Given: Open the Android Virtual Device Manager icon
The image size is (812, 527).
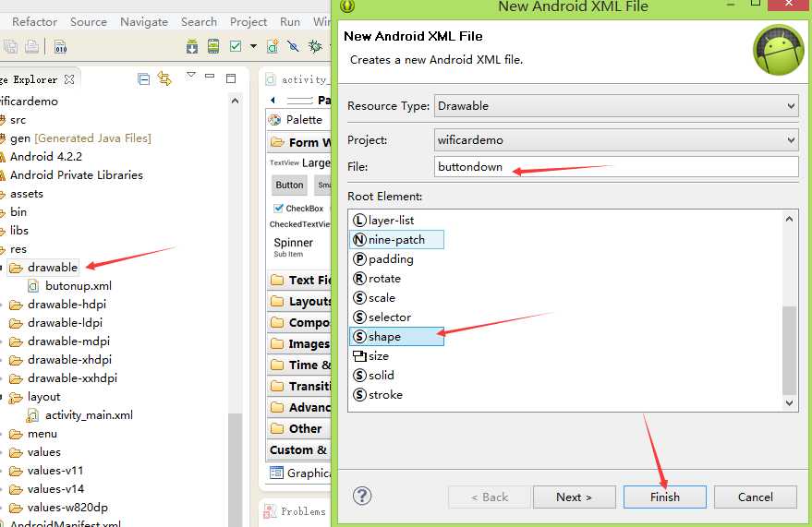Looking at the screenshot, I should pos(213,47).
